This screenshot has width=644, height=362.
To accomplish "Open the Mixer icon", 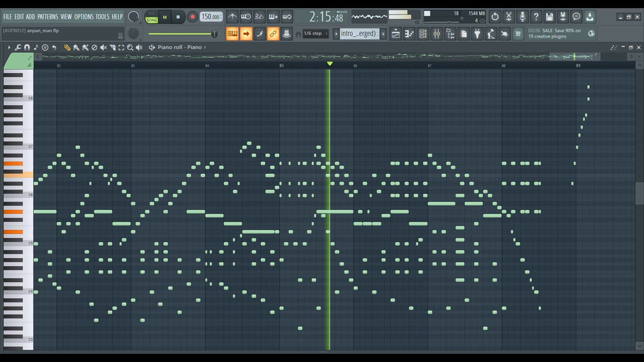I will [x=436, y=34].
